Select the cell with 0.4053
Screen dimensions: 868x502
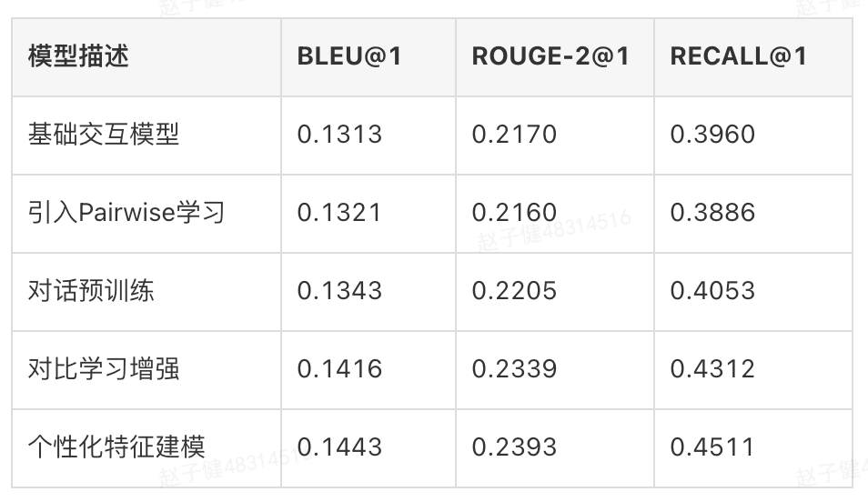click(712, 291)
